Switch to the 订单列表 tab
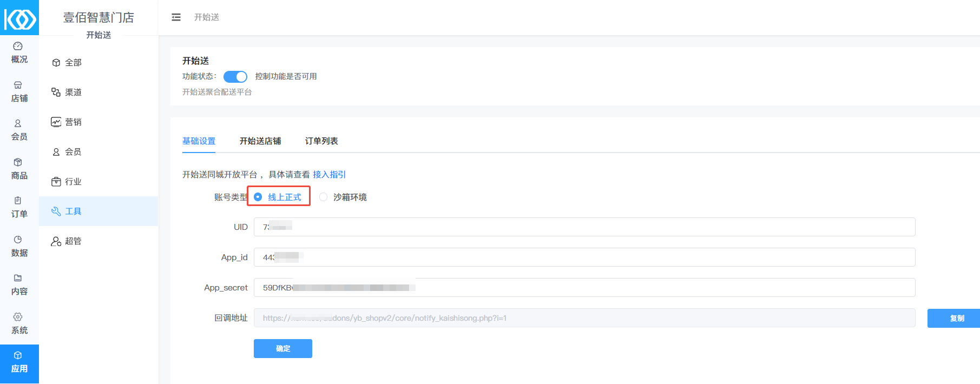Image resolution: width=980 pixels, height=384 pixels. click(x=321, y=141)
